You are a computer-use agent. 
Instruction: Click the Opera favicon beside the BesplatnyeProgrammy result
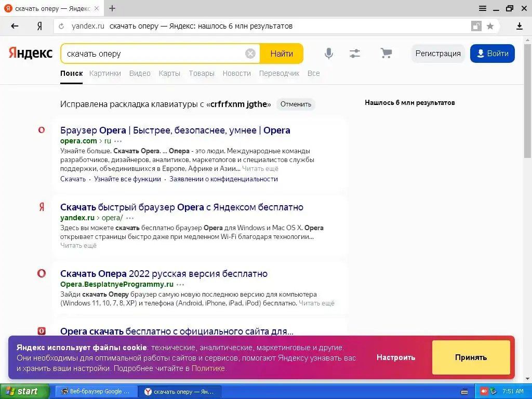pos(42,273)
